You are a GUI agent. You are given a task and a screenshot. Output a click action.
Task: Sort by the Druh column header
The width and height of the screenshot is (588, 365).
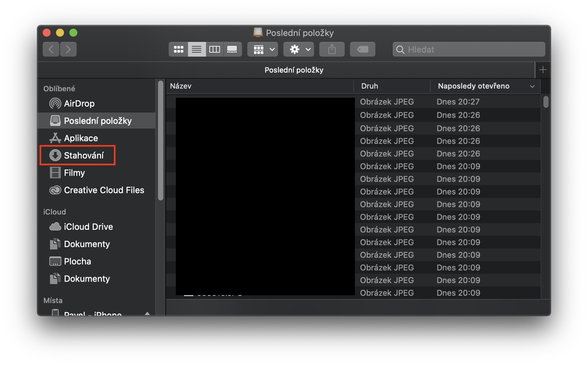pos(392,86)
